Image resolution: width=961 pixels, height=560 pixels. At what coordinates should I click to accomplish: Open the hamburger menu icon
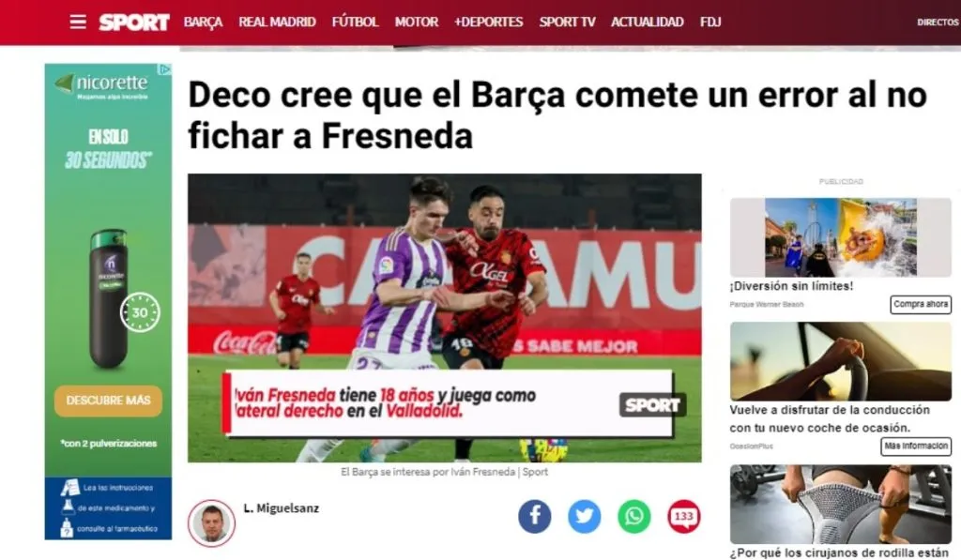coord(78,23)
